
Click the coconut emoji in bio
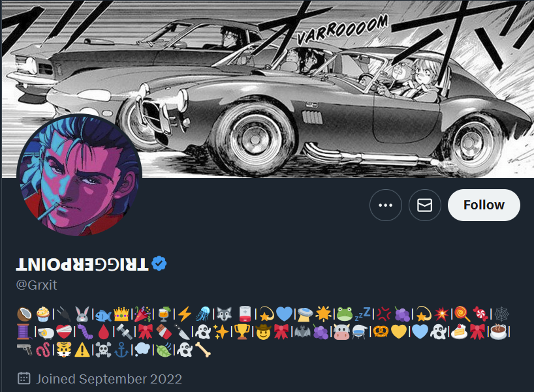coord(25,314)
